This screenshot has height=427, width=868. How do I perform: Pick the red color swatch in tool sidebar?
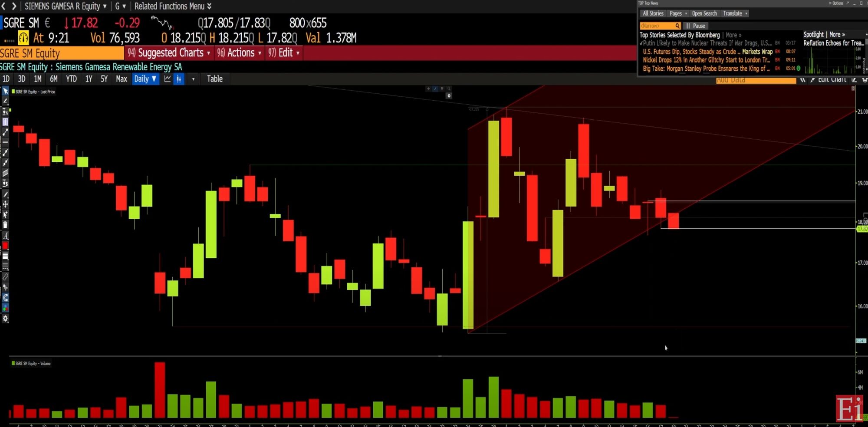point(5,246)
